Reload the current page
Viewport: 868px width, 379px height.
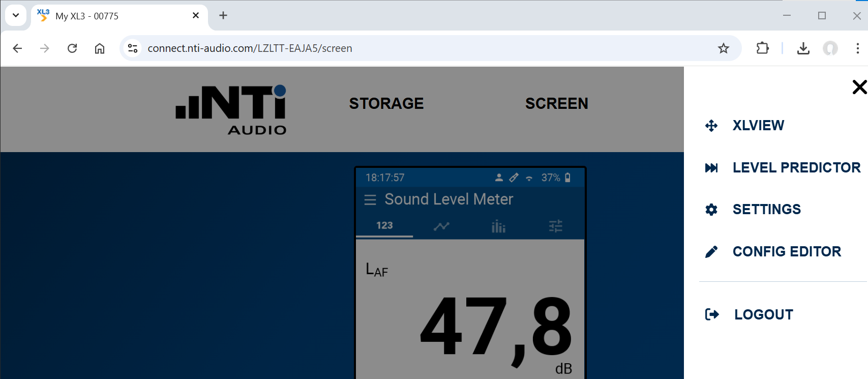pos(72,48)
